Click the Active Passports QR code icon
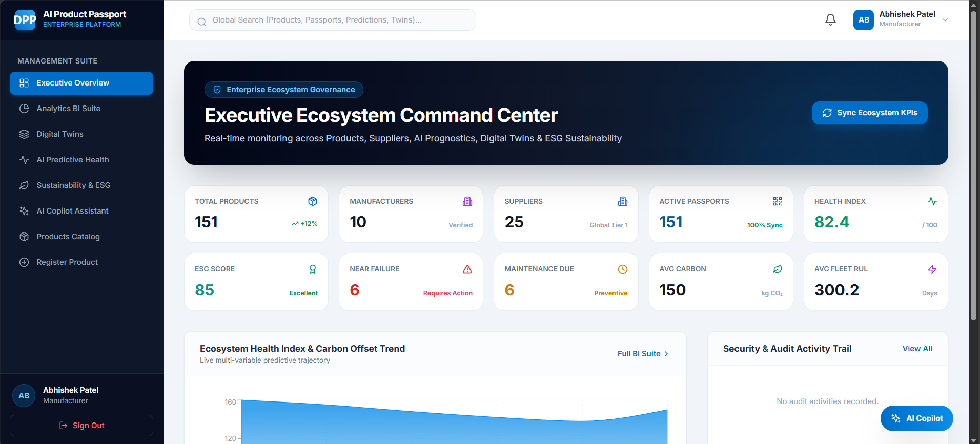Screen dimensions: 980x444 [x=778, y=201]
